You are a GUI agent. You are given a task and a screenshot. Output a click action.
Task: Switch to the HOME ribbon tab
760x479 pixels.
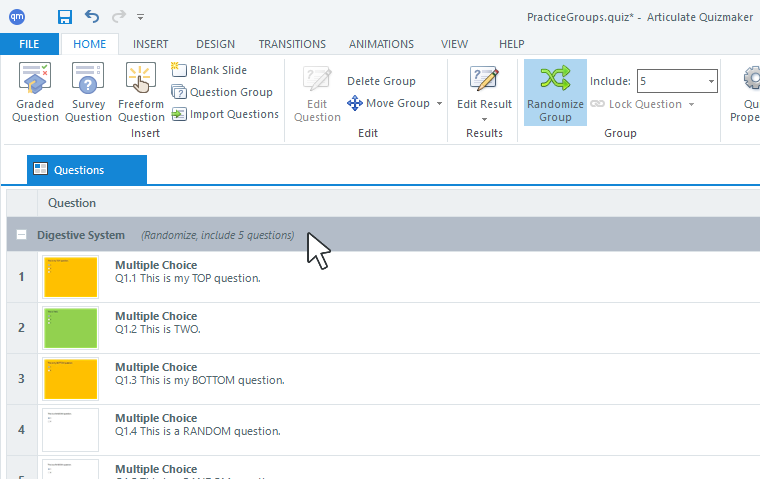pyautogui.click(x=89, y=44)
